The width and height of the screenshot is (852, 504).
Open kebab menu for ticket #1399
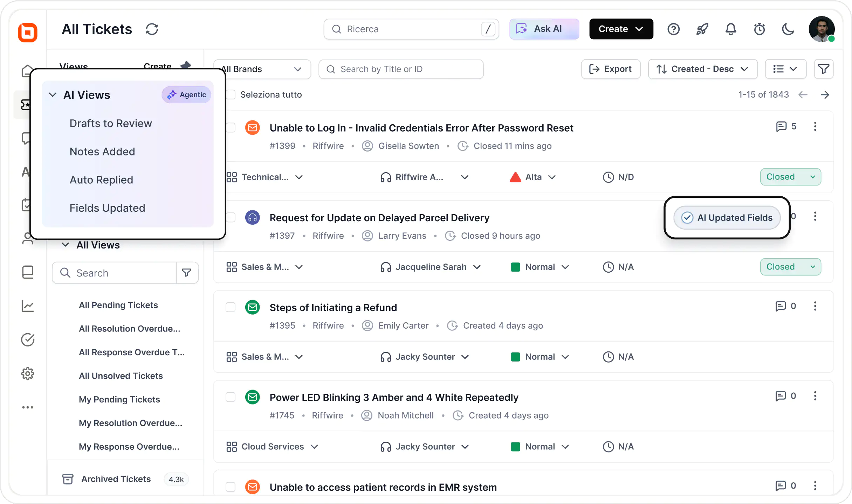pyautogui.click(x=815, y=126)
